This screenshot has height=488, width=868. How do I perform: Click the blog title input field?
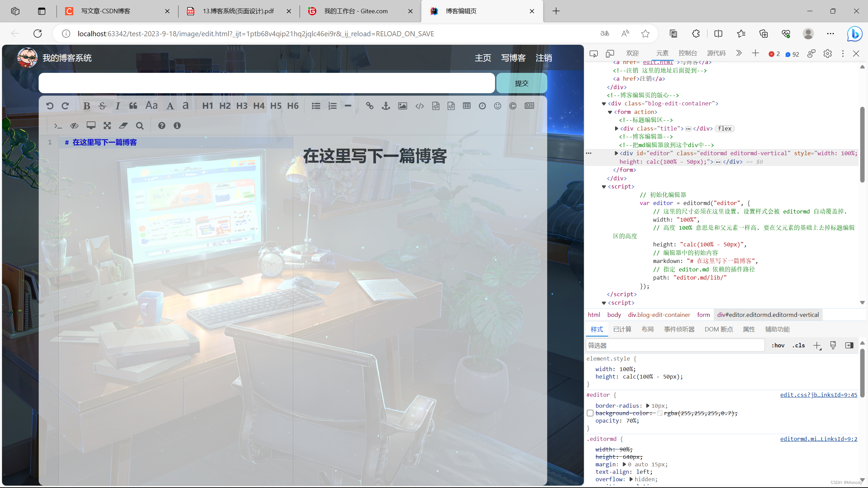click(x=267, y=83)
